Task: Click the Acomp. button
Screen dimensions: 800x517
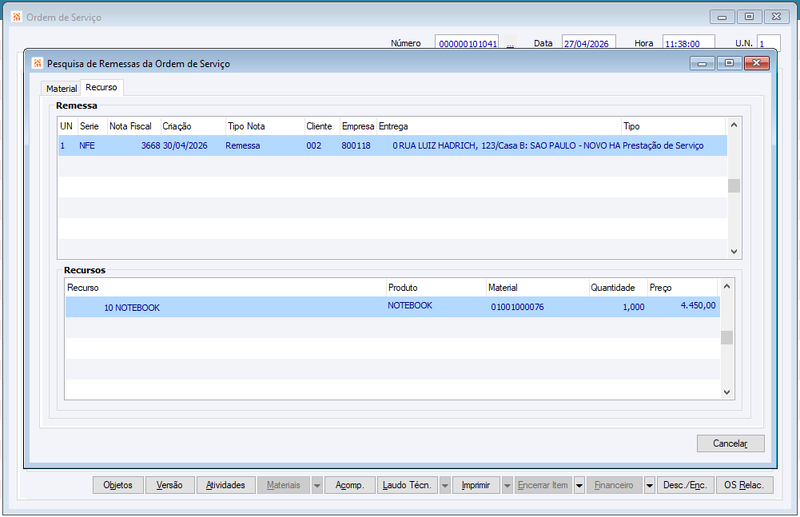Action: (349, 485)
